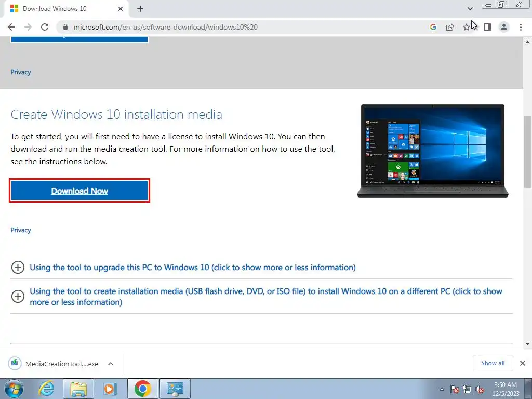Go back to the previous page
Image resolution: width=532 pixels, height=399 pixels.
point(11,27)
